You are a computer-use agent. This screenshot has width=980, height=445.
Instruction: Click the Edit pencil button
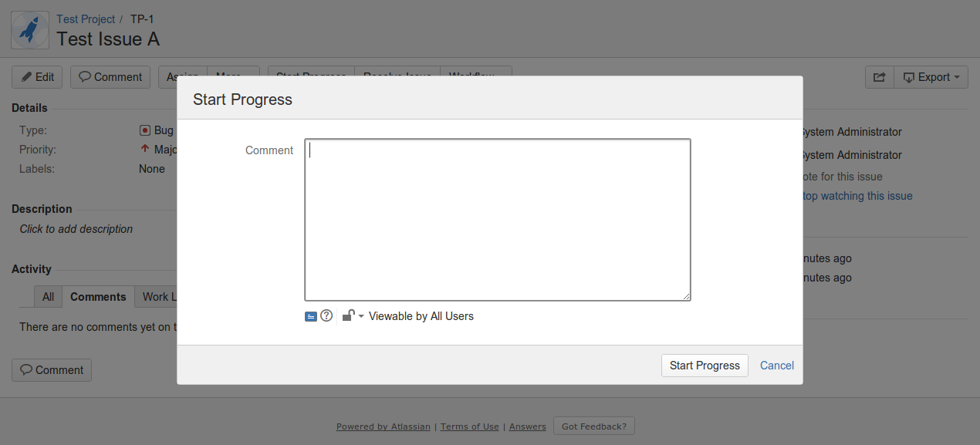[37, 77]
